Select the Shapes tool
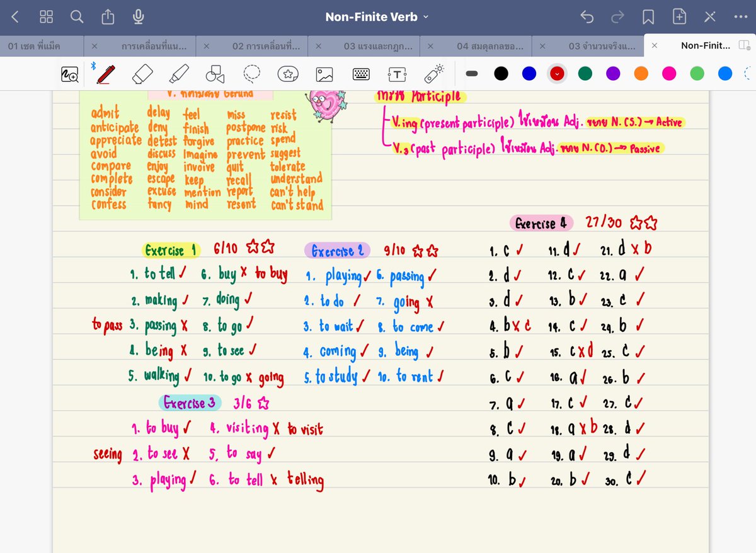 (x=215, y=74)
